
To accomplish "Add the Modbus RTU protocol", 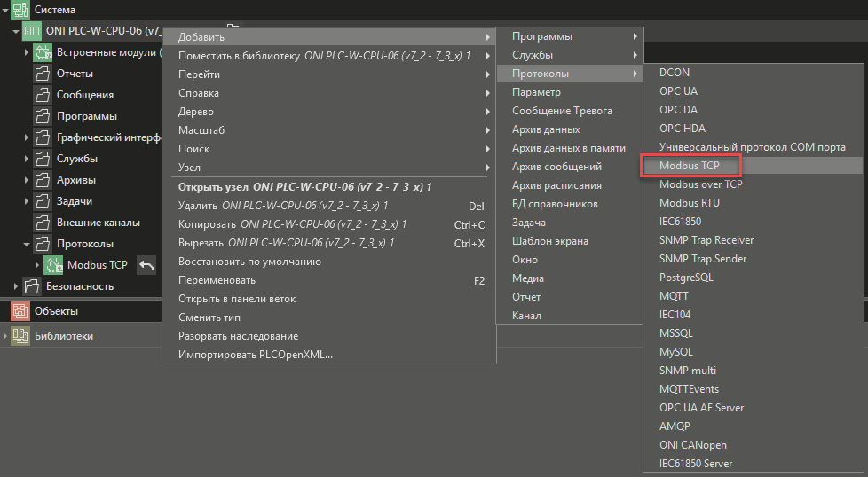I will pyautogui.click(x=753, y=203).
